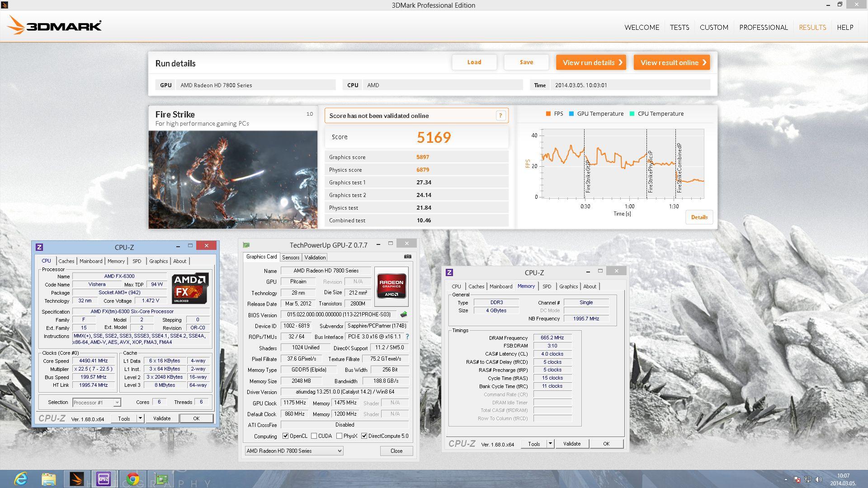Open About tab in left CPU-Z window
This screenshot has width=868, height=488.
(x=180, y=261)
